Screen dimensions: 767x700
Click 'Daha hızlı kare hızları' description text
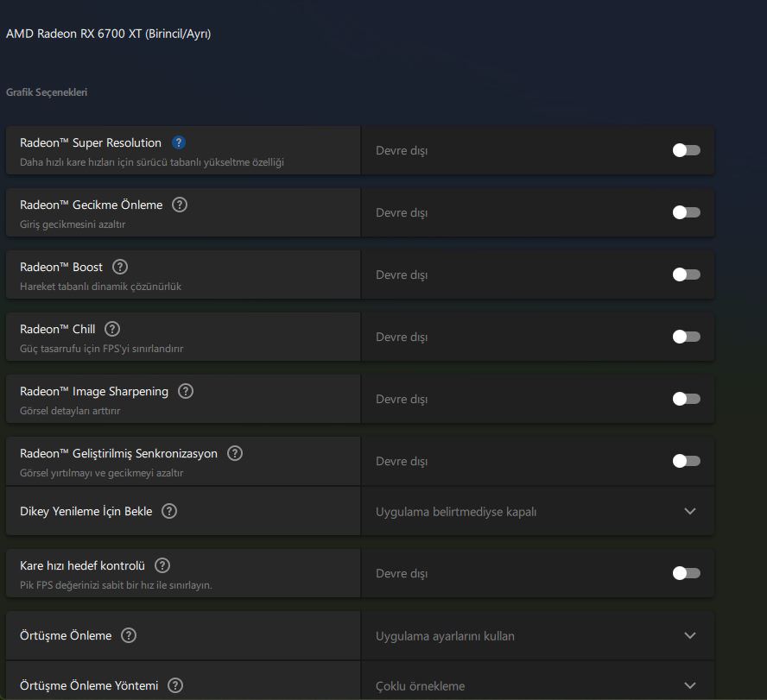[x=152, y=162]
